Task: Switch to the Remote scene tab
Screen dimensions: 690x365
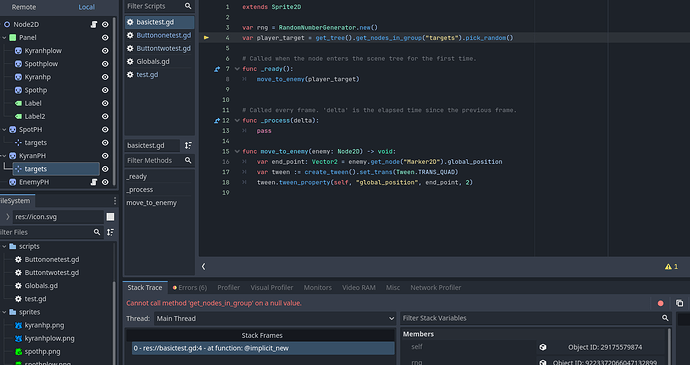Action: point(24,7)
